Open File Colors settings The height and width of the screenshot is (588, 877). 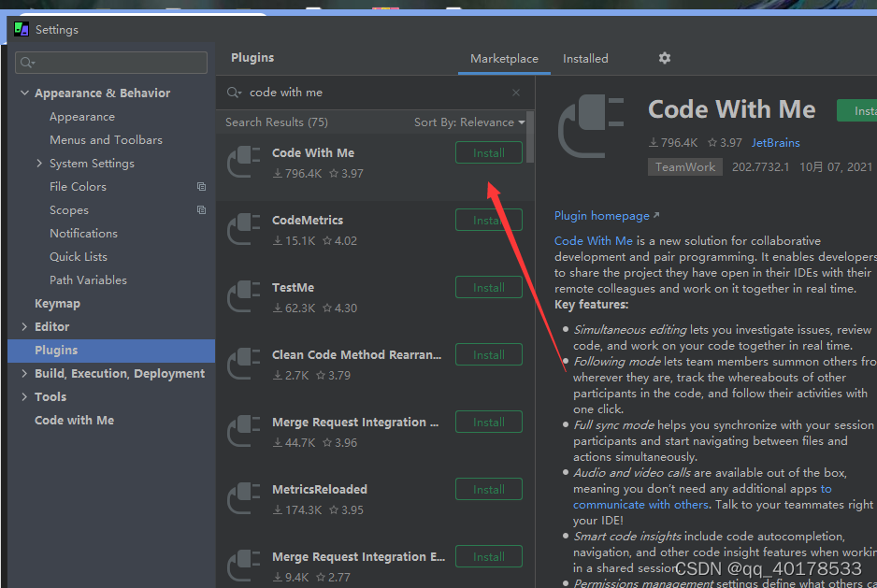(x=78, y=186)
